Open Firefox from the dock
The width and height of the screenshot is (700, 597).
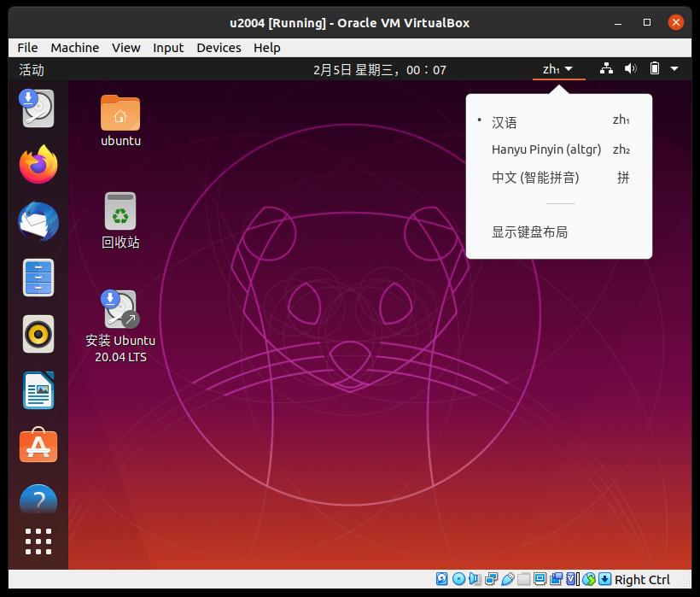pyautogui.click(x=38, y=164)
